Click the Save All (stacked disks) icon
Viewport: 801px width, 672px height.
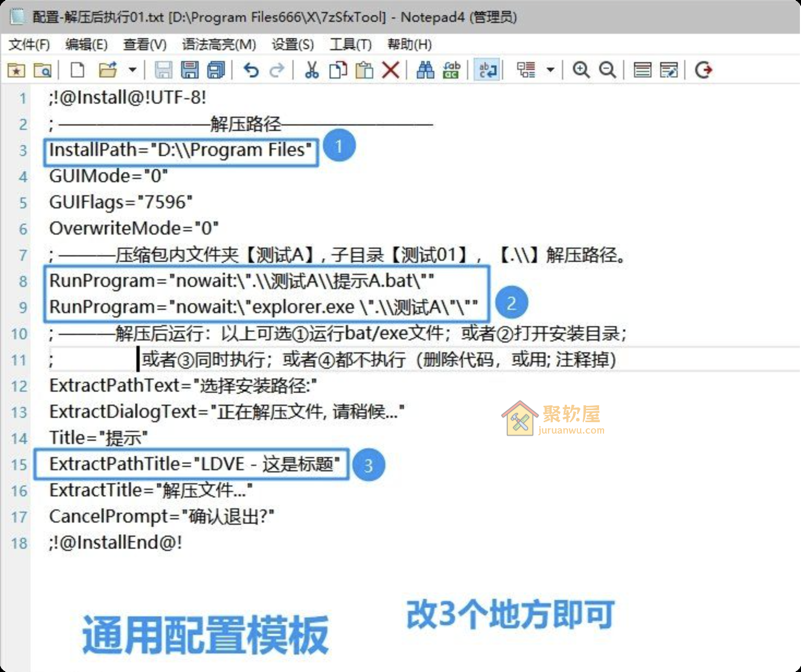pyautogui.click(x=216, y=70)
